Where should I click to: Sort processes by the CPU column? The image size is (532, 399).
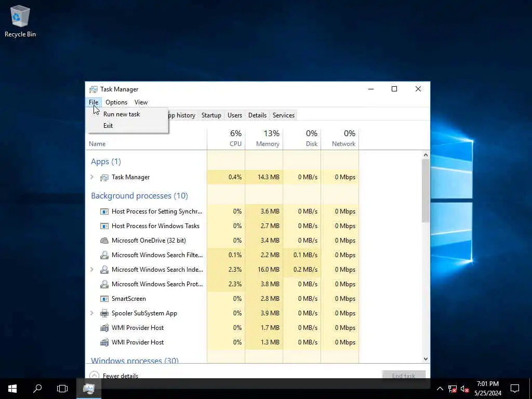click(x=226, y=139)
